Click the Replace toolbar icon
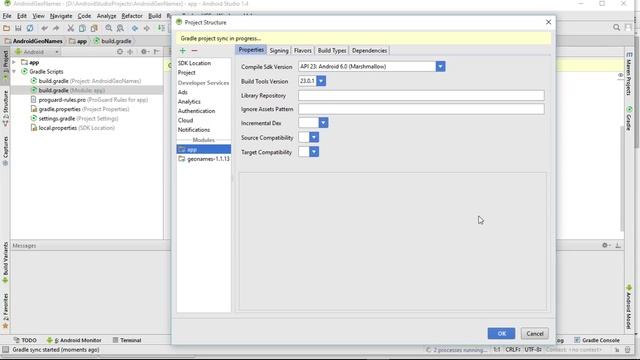This screenshot has width=640, height=360. (x=120, y=28)
